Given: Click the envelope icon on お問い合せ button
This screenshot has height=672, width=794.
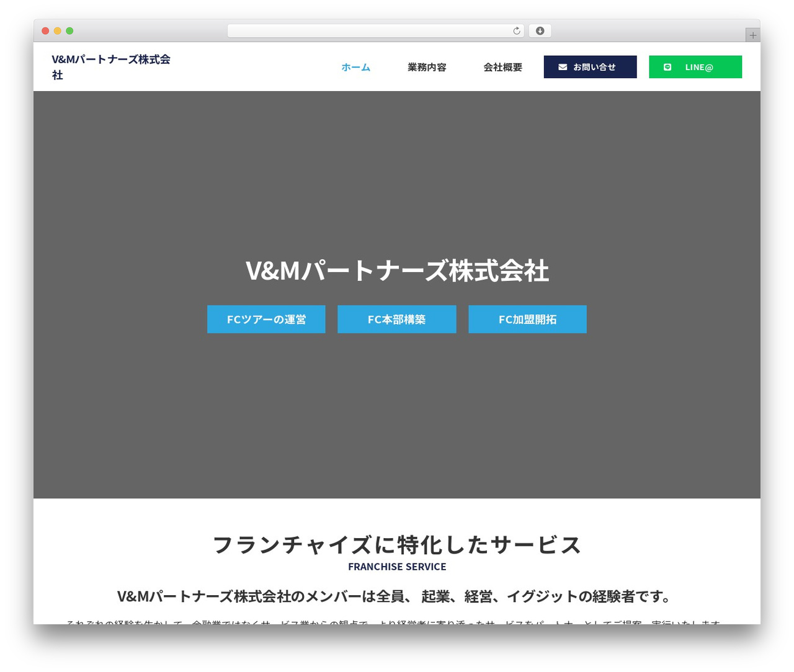Looking at the screenshot, I should click(x=563, y=67).
